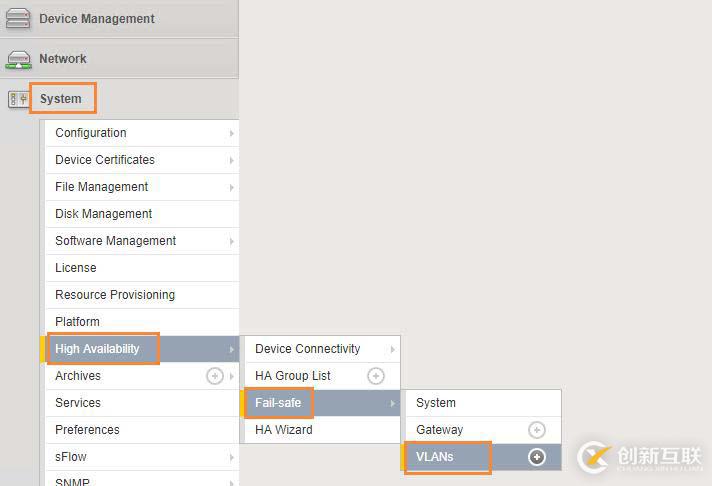Screen dimensions: 712x486
Task: Click the System section icon
Action: coord(18,99)
